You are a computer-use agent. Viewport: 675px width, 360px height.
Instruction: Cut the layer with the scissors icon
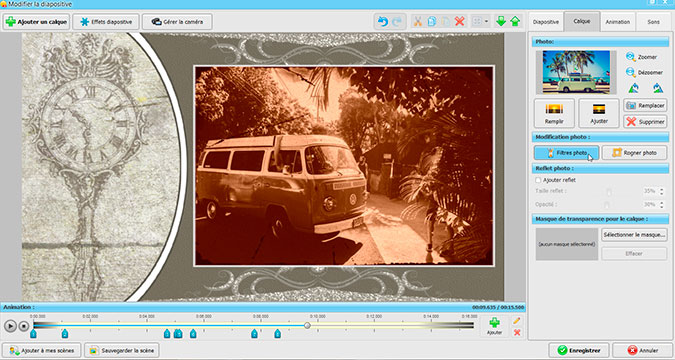pos(417,22)
